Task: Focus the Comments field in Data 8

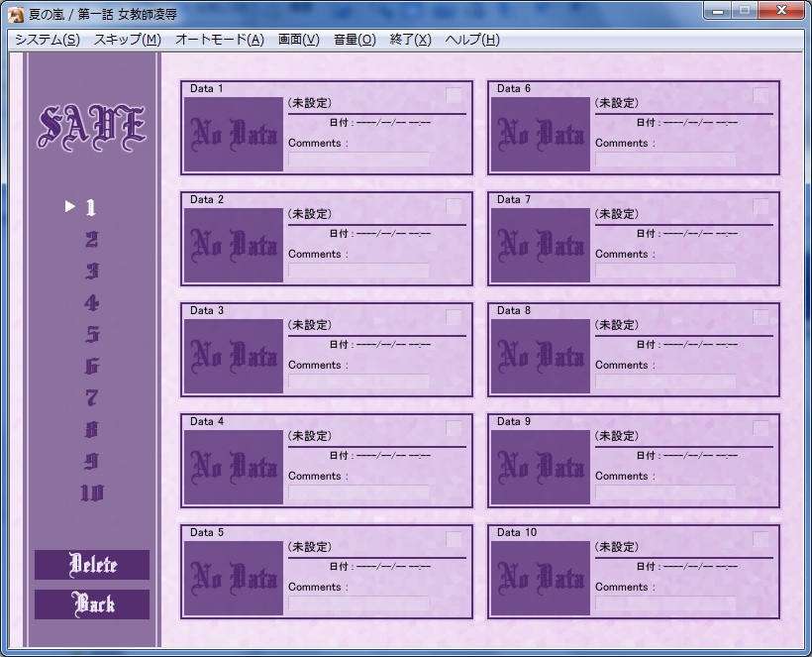Action: pos(665,381)
